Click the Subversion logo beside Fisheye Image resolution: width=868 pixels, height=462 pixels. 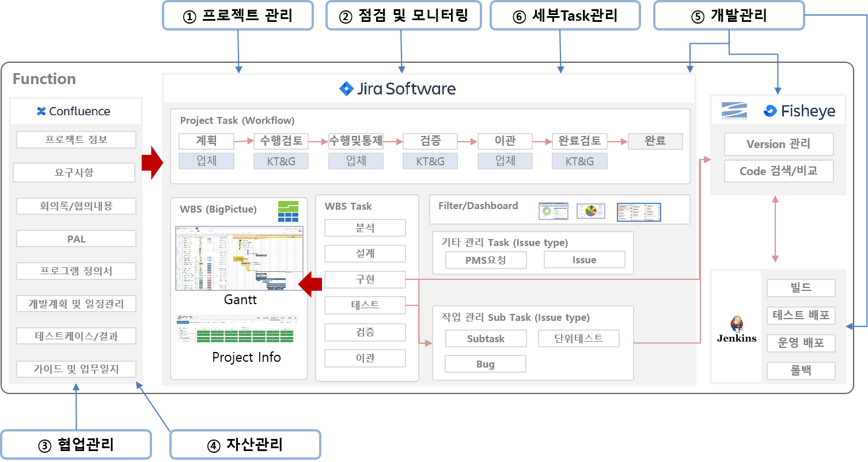pos(734,111)
